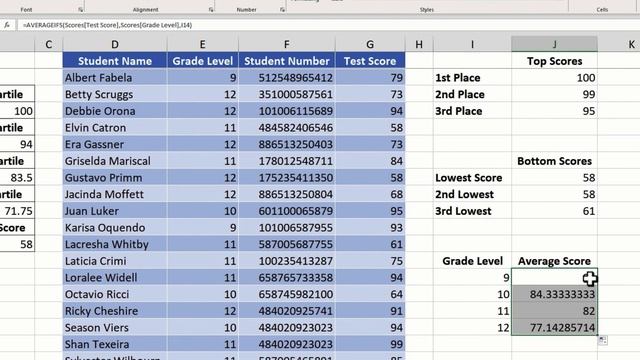
Task: Click Griselda Mariscal's test score 84
Action: click(x=370, y=161)
